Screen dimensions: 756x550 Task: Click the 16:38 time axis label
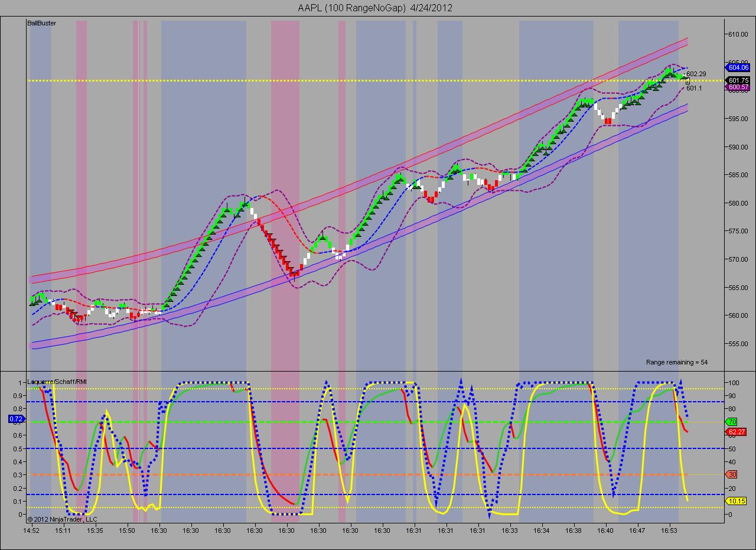click(573, 531)
